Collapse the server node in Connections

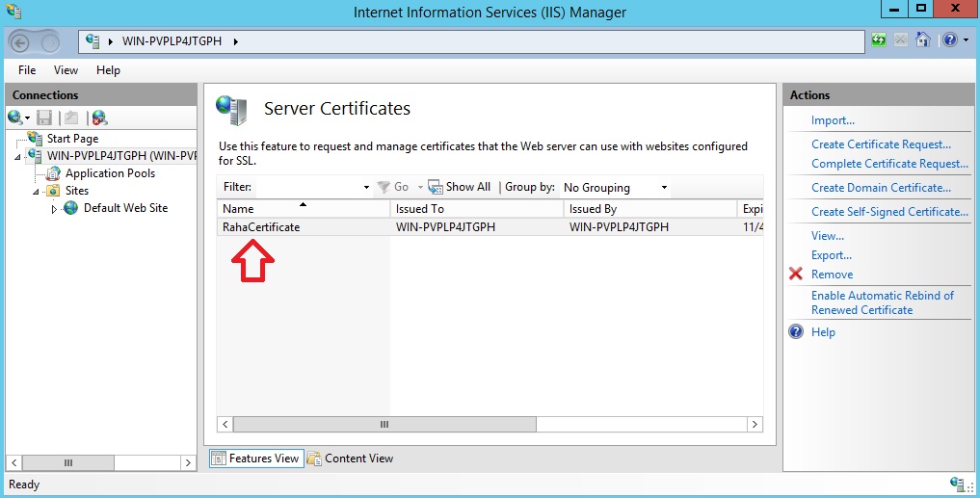17,157
